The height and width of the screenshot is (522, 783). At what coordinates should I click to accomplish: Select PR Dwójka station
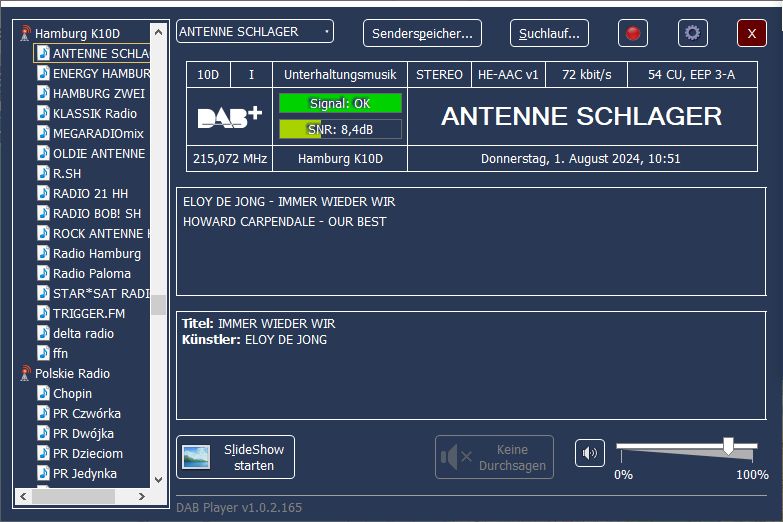[x=83, y=433]
